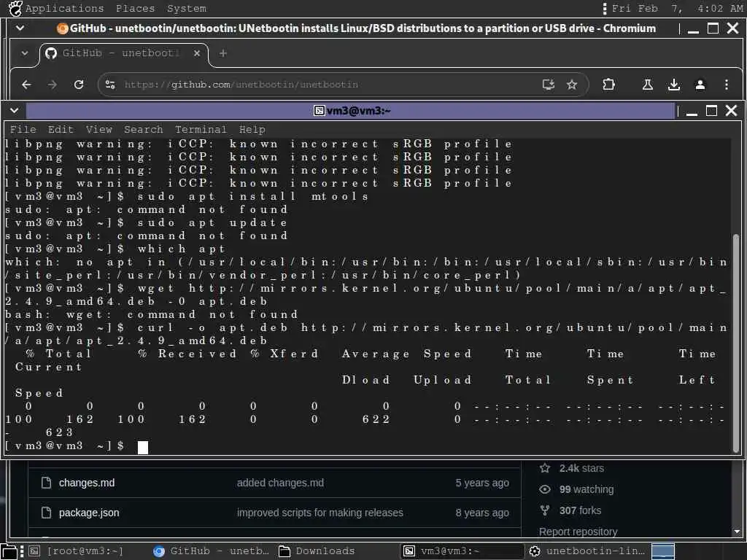747x560 pixels.
Task: Click '5 years ago' text for changes.md
Action: pyautogui.click(x=482, y=483)
